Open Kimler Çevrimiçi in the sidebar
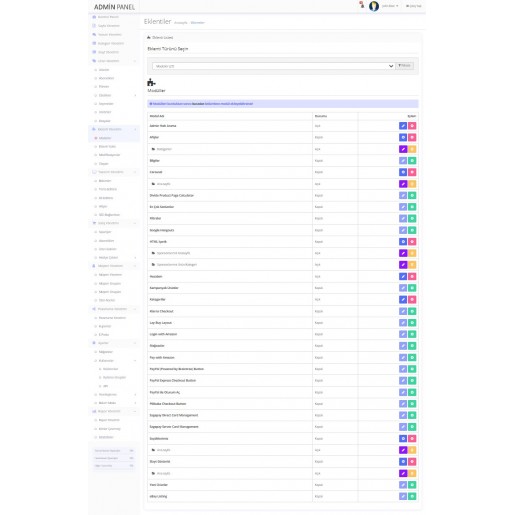The image size is (515, 515). coord(114,429)
